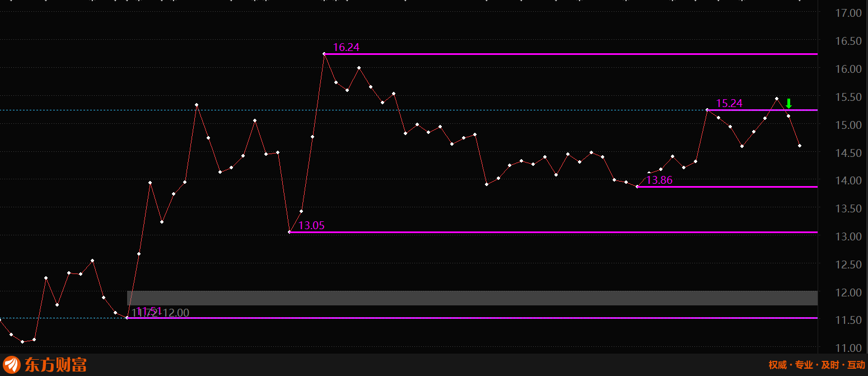Select the magenta horizontal line at 13.86
The height and width of the screenshot is (376, 868).
coord(727,187)
